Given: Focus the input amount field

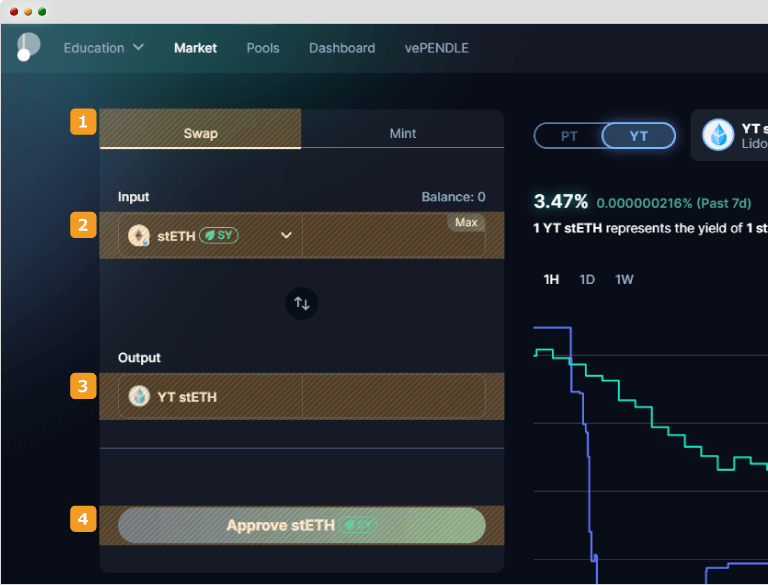Looking at the screenshot, I should coord(394,236).
